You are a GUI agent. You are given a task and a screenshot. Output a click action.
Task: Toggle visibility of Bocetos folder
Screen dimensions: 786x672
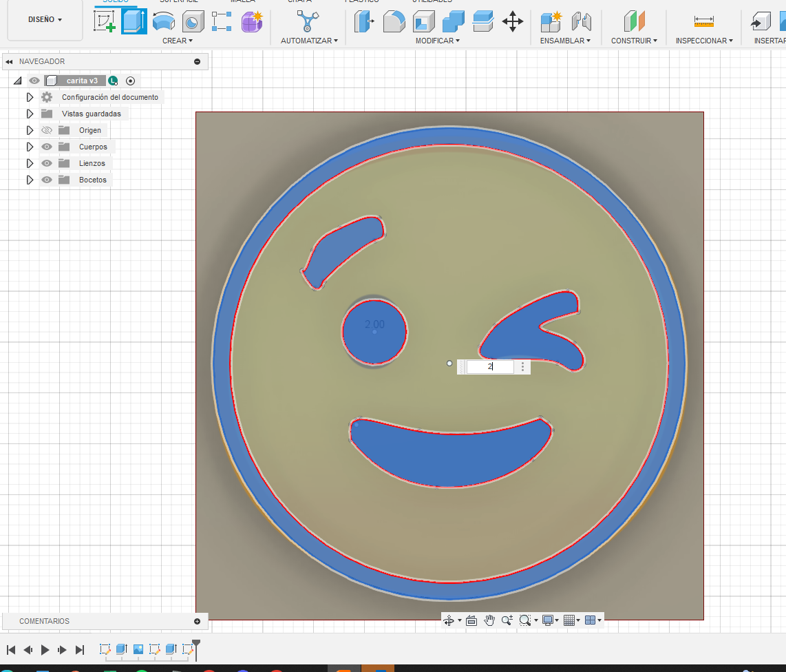47,180
